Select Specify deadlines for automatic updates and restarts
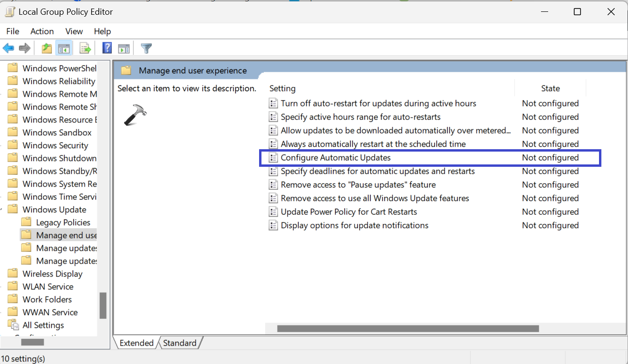This screenshot has height=364, width=628. pyautogui.click(x=377, y=171)
